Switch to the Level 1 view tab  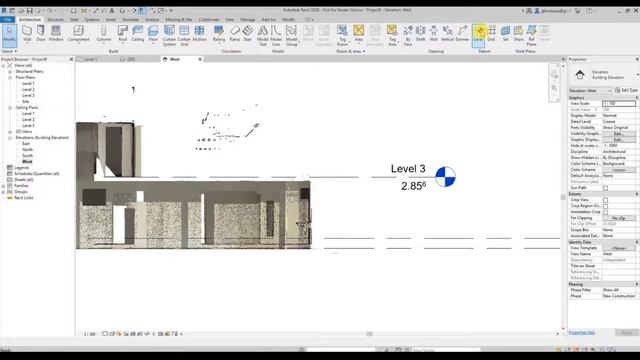pos(91,60)
